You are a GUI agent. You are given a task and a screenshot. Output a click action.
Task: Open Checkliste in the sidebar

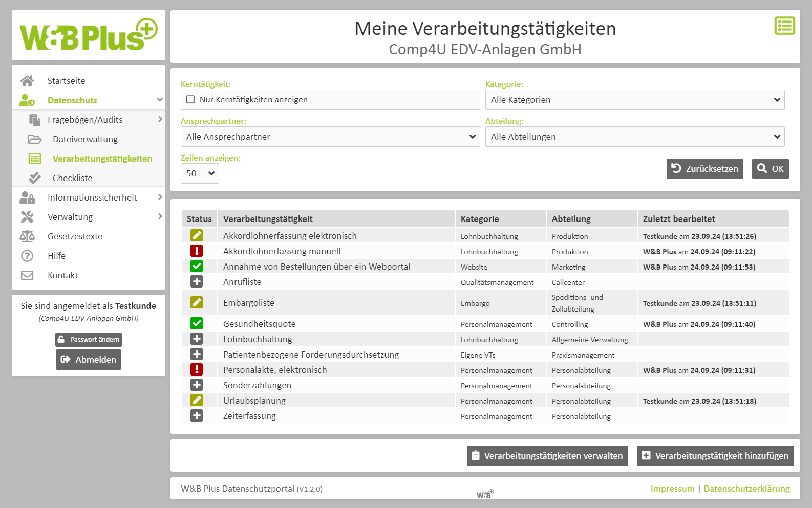pos(73,178)
